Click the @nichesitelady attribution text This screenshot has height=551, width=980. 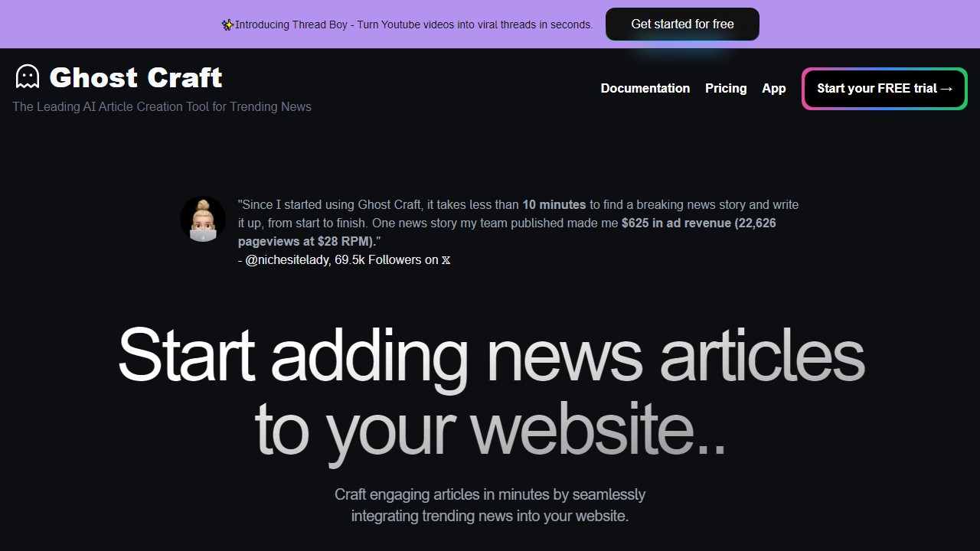(x=344, y=260)
